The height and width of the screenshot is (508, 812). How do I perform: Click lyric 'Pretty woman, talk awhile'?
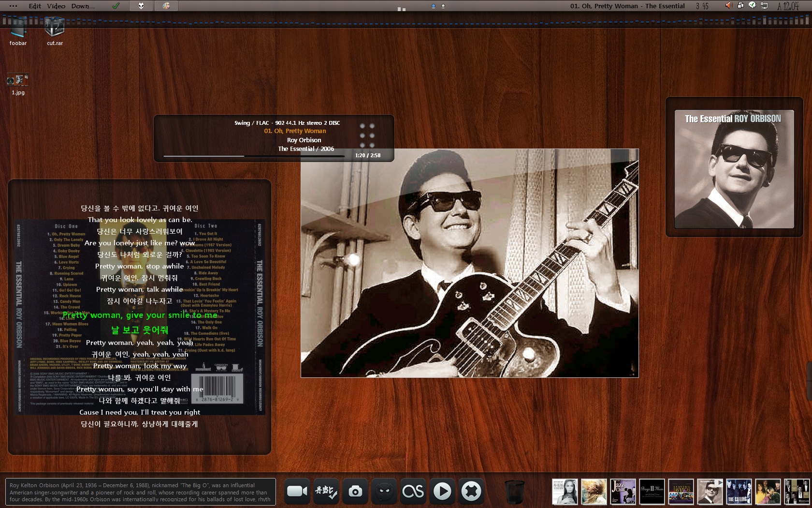tap(139, 289)
